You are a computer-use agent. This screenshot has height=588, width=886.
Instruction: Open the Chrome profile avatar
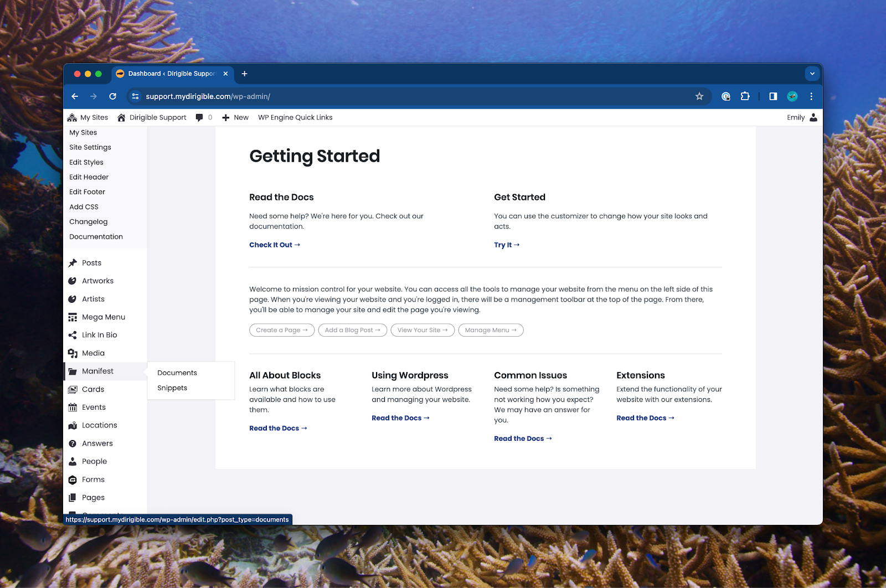click(792, 96)
